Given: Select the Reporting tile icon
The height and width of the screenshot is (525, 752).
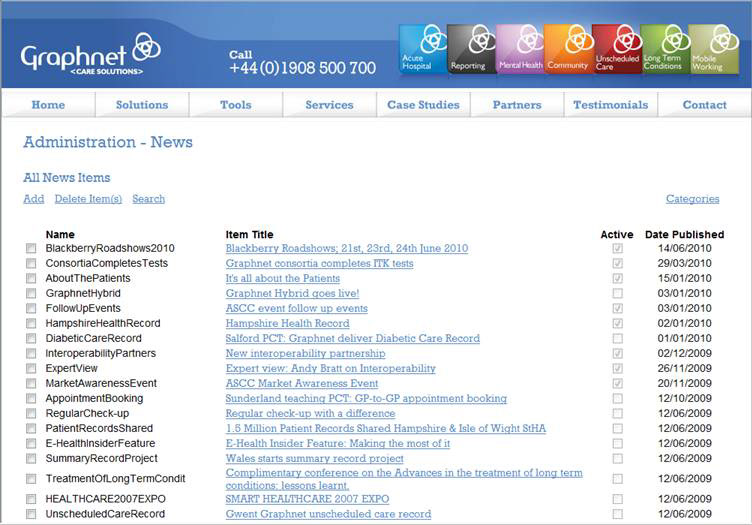Looking at the screenshot, I should pos(470,49).
